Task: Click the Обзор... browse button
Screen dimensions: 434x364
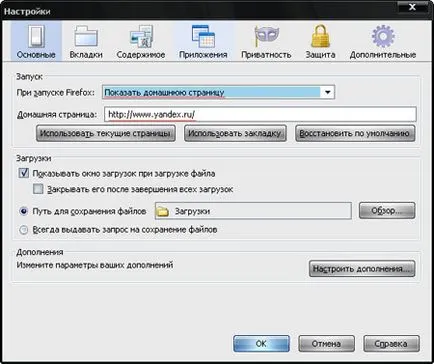Action: tap(387, 211)
